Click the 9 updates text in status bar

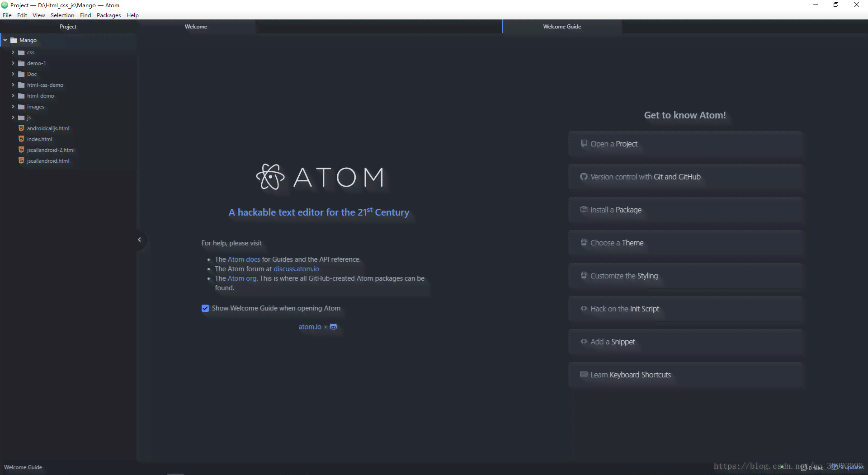852,468
